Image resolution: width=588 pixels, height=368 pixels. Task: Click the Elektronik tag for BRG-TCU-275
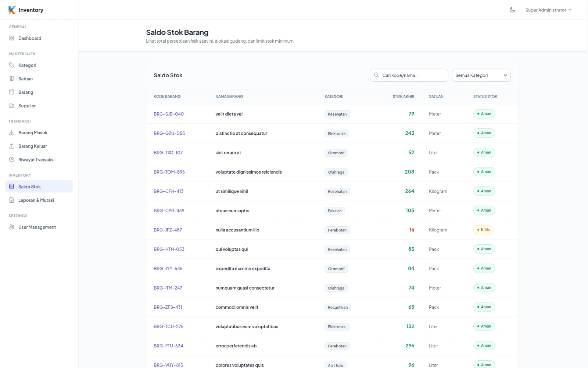[337, 327]
